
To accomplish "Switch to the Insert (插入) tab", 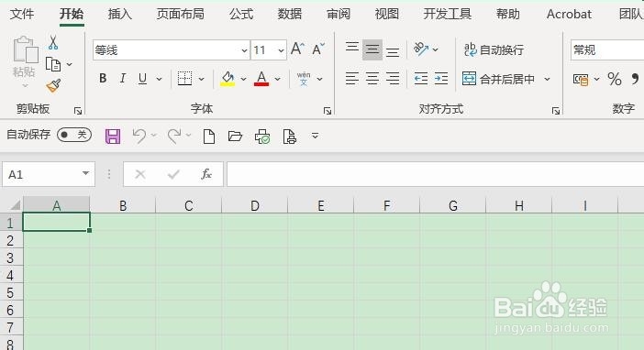I will (120, 14).
